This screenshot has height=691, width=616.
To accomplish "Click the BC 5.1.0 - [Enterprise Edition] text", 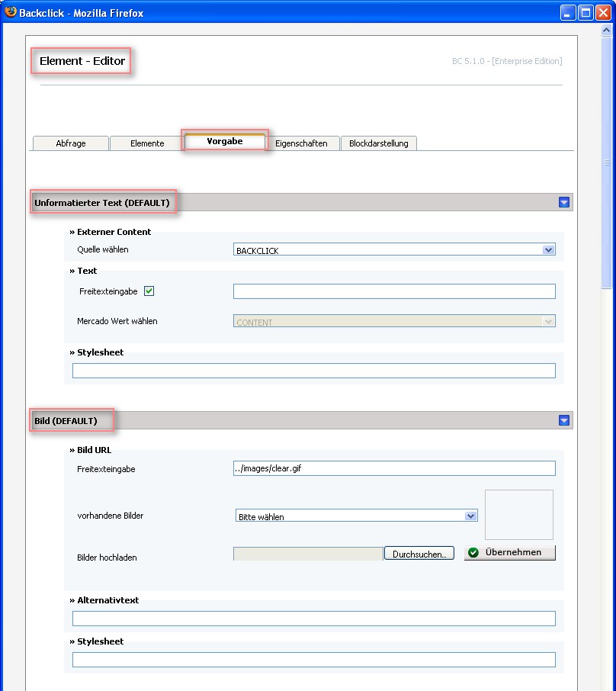I will point(507,61).
